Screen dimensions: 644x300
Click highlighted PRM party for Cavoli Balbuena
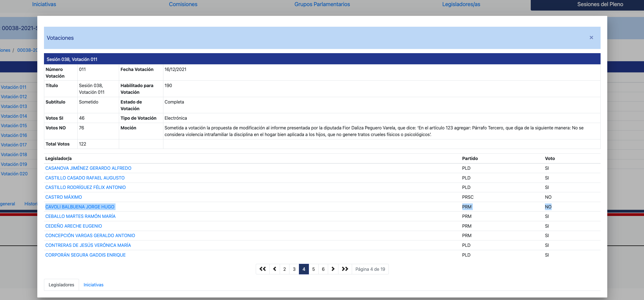pyautogui.click(x=467, y=207)
